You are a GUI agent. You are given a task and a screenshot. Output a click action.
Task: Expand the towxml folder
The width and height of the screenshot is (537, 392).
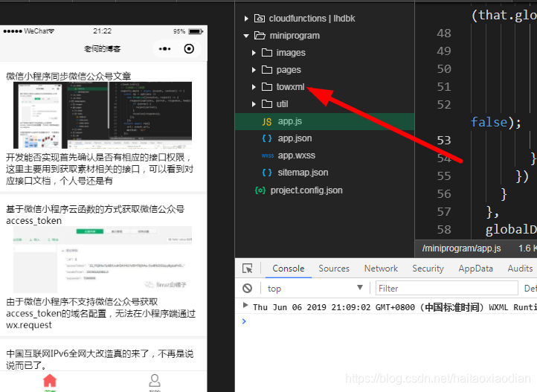click(x=254, y=87)
